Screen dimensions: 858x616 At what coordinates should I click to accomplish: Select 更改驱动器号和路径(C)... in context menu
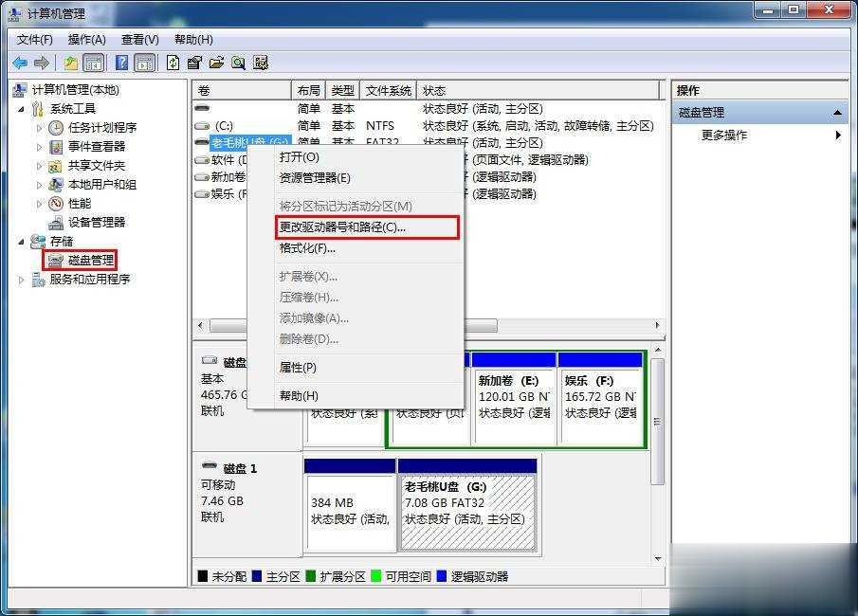click(x=367, y=227)
